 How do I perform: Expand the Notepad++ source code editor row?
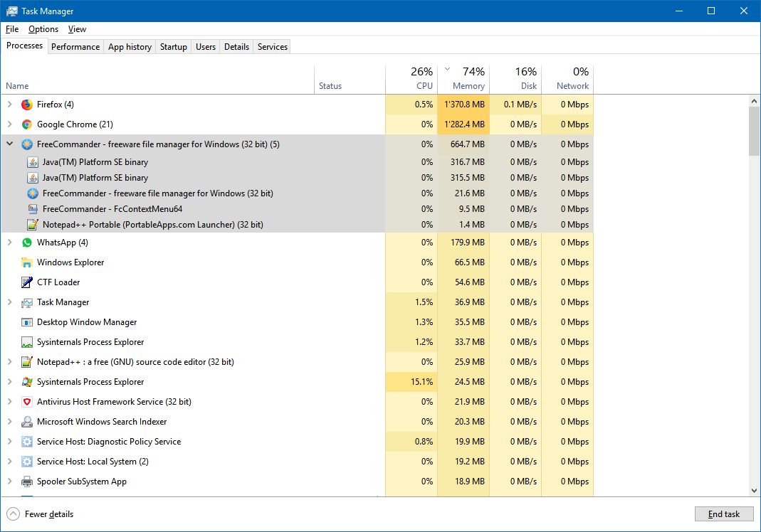pyautogui.click(x=10, y=362)
